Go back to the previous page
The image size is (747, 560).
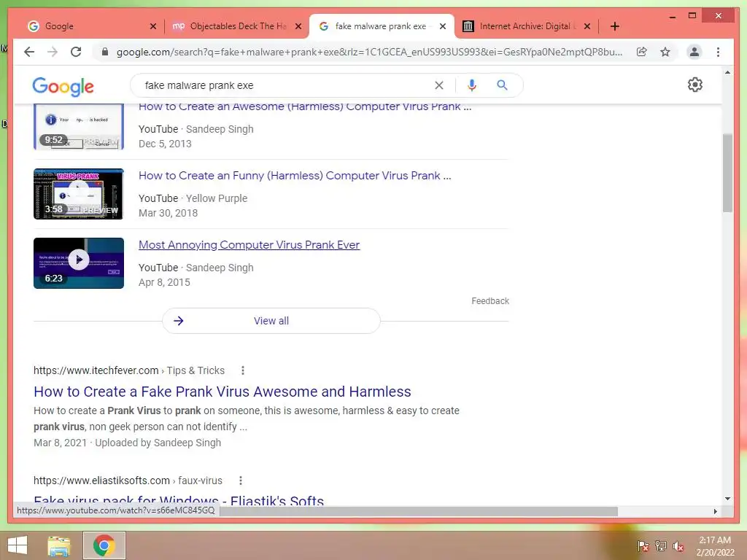(x=29, y=52)
